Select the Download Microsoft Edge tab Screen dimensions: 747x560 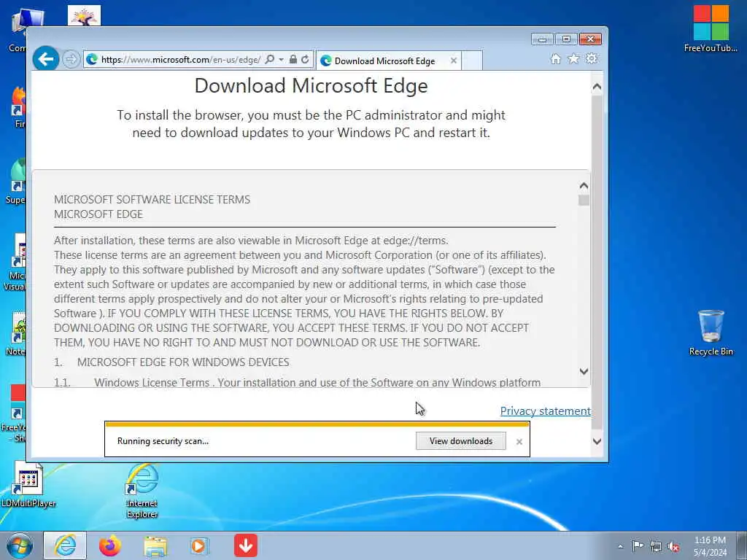coord(384,61)
